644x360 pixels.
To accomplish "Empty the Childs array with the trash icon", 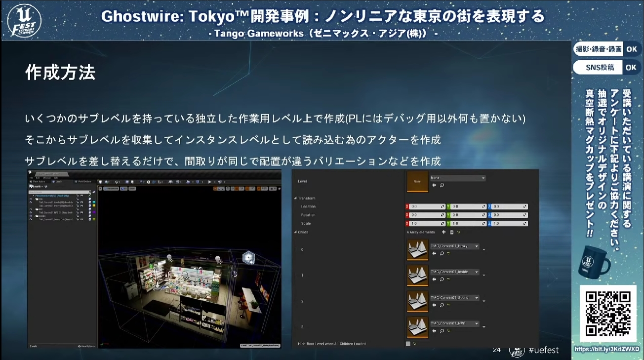I will tap(451, 232).
